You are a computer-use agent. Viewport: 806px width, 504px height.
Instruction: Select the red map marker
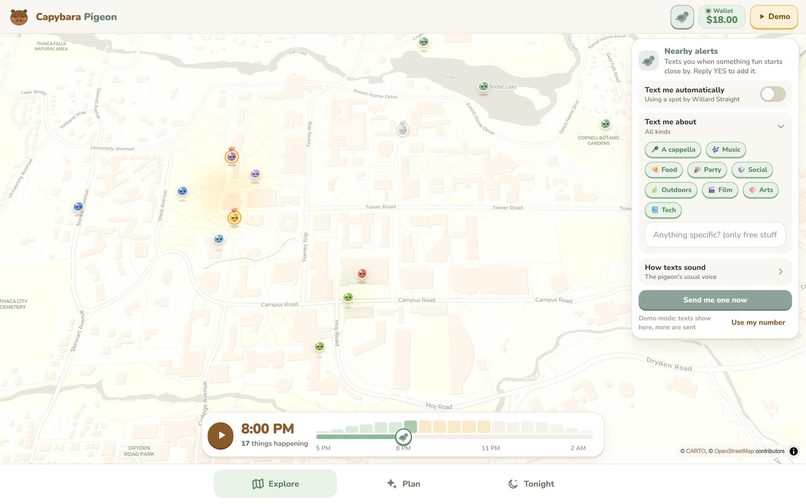(x=362, y=274)
